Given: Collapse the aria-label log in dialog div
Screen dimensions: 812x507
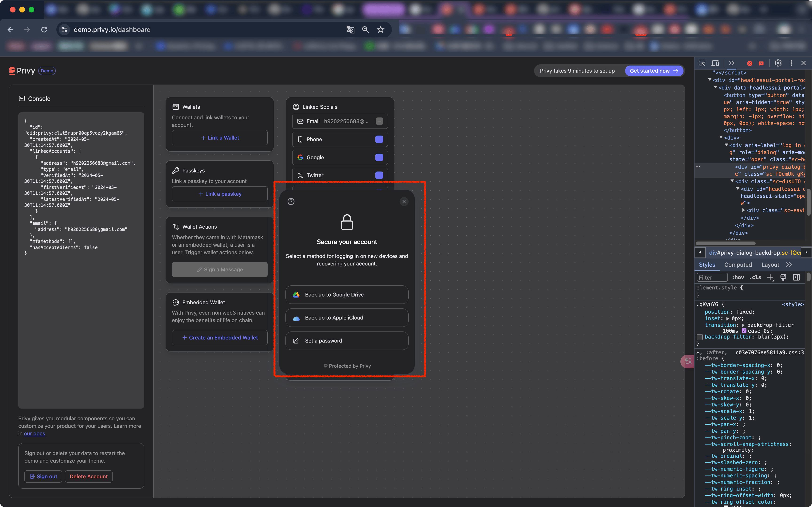Looking at the screenshot, I should [726, 145].
